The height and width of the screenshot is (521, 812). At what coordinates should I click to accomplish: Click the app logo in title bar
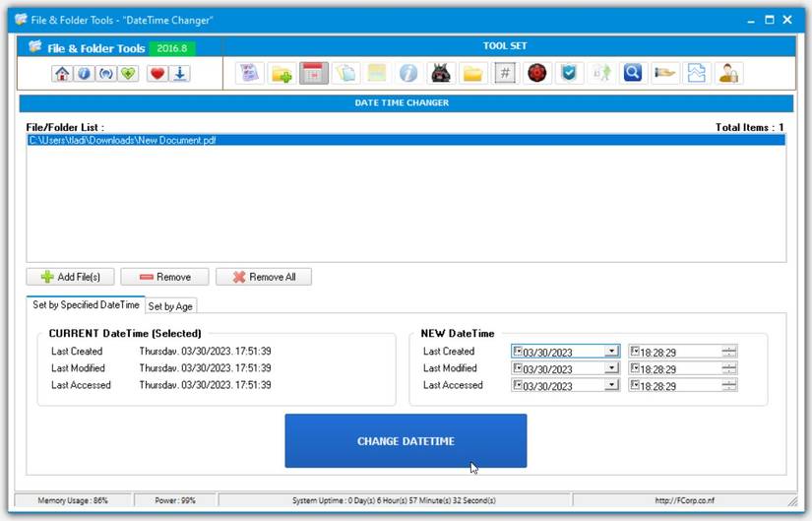[x=21, y=20]
